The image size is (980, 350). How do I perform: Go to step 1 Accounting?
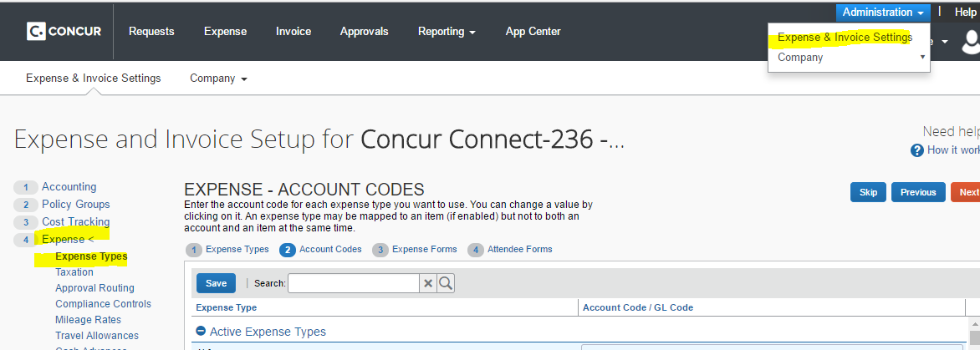click(x=69, y=186)
